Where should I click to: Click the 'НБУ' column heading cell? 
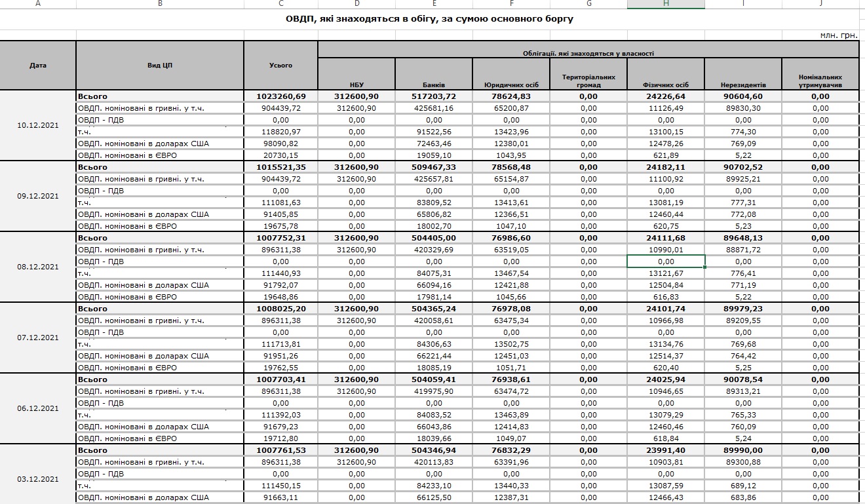point(356,85)
